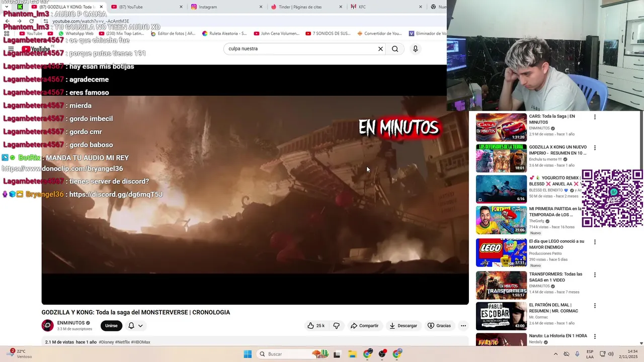Open the Windows Start menu
Screen dimensions: 644x362
pos(248,354)
